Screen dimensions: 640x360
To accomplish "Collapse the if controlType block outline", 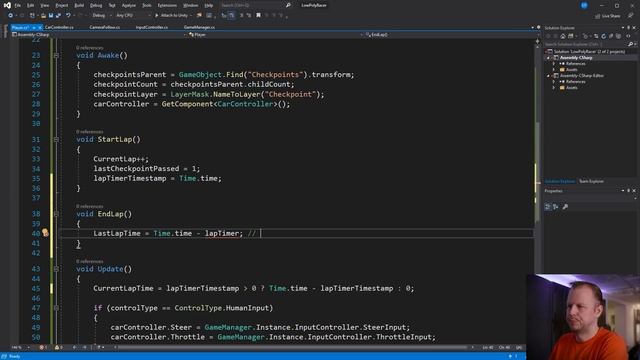I will pos(56,308).
